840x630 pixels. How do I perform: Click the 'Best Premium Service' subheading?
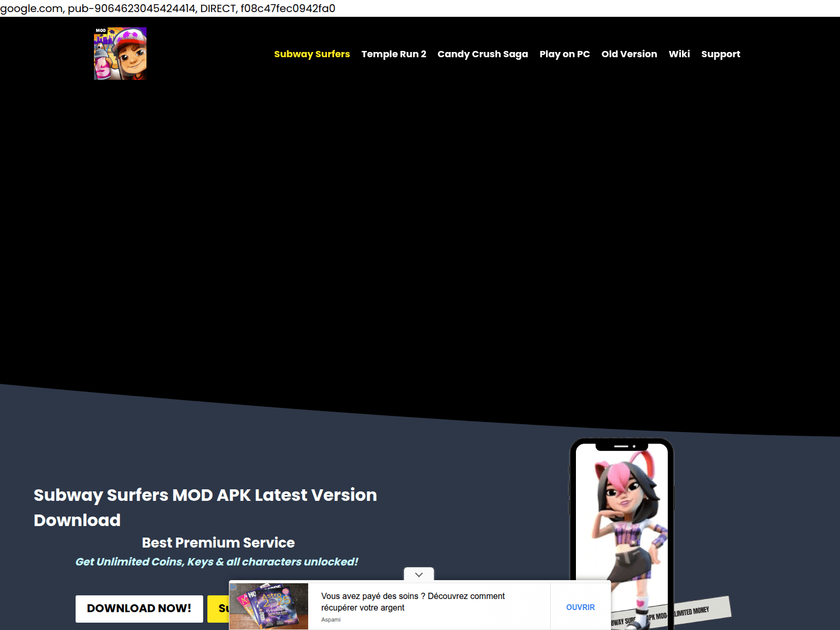point(218,542)
